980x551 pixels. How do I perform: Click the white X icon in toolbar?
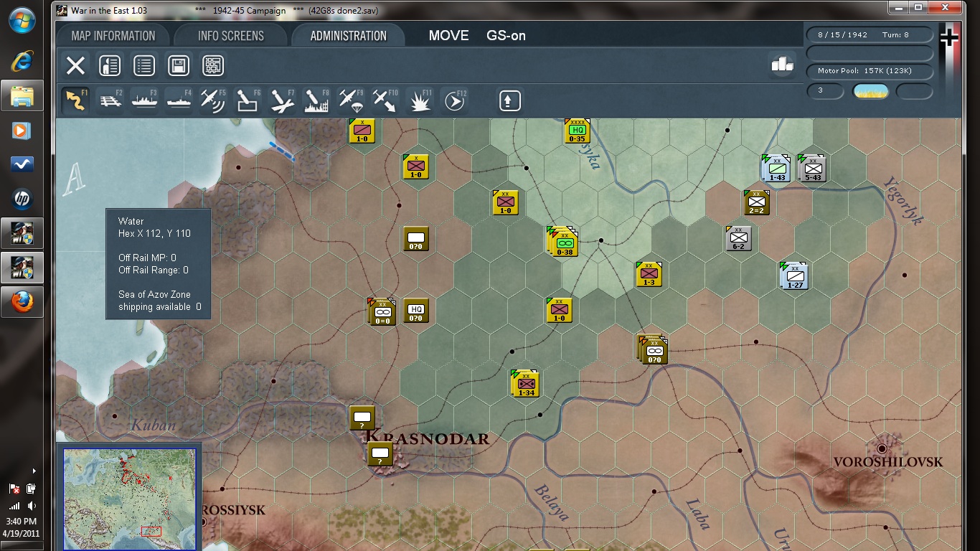pyautogui.click(x=75, y=66)
